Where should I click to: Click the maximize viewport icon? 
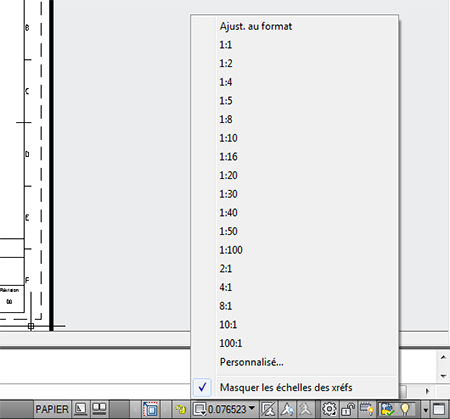(x=150, y=409)
